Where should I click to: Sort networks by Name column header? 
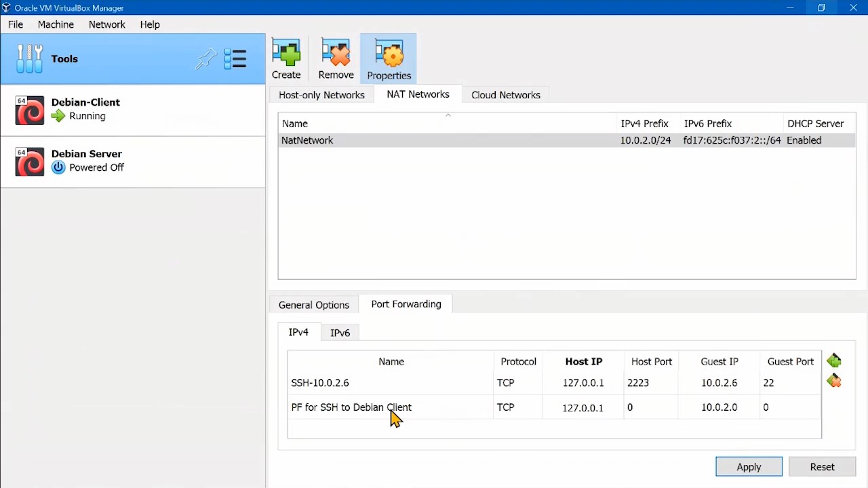pos(448,123)
